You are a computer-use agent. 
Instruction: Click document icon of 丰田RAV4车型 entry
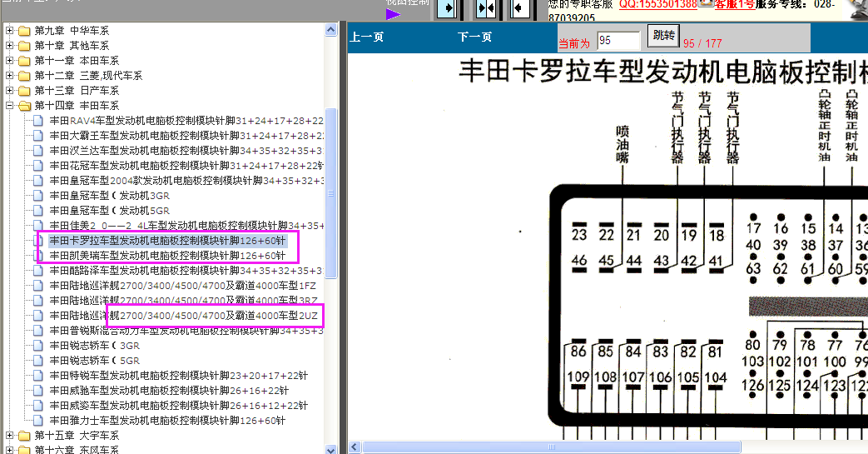[x=38, y=120]
